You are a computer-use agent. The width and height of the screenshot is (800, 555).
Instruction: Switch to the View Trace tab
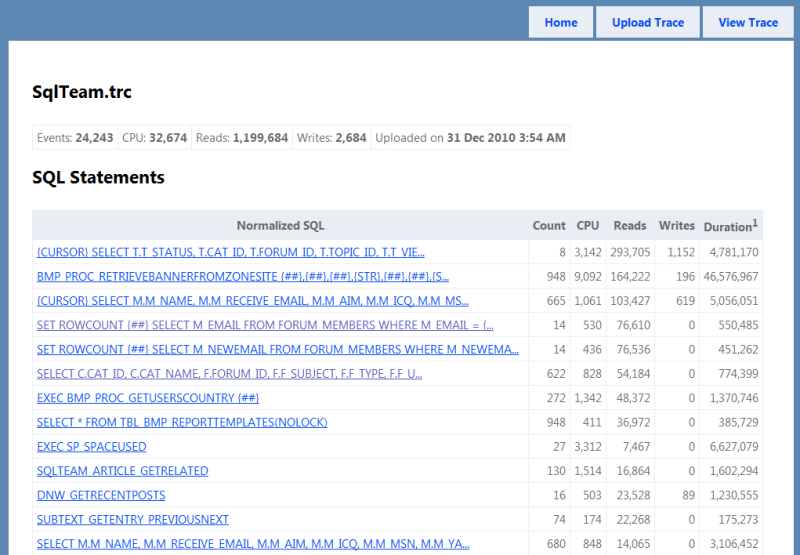[748, 22]
